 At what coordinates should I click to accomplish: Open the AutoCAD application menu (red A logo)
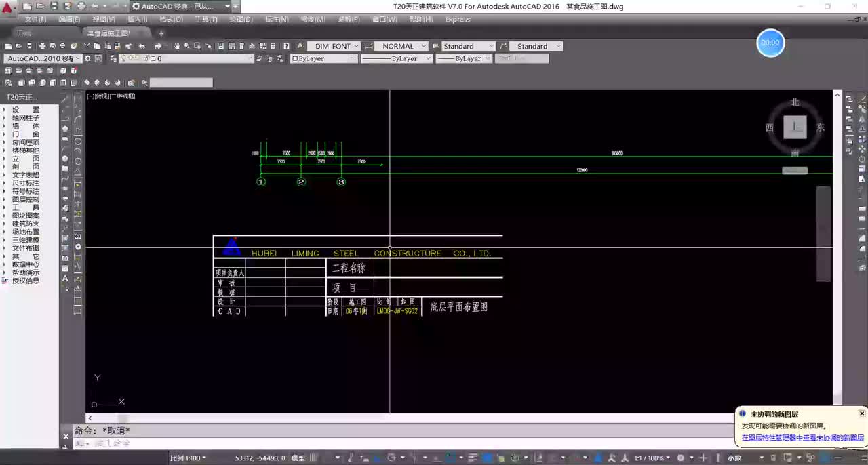click(x=7, y=7)
